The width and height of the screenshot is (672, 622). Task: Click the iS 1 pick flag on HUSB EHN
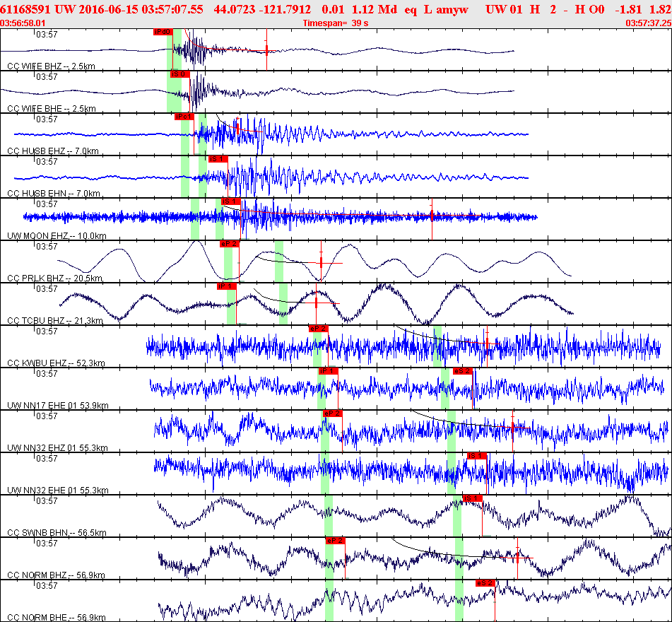pos(218,159)
